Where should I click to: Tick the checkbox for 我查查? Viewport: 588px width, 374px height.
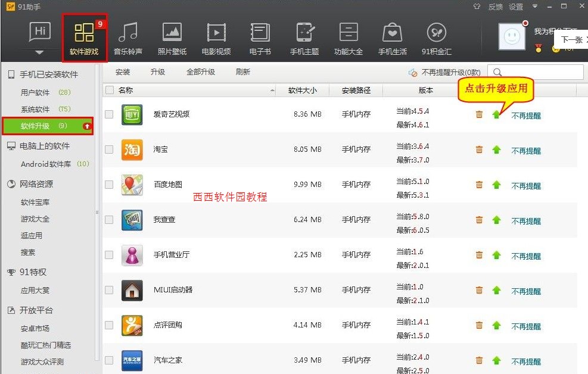(109, 220)
